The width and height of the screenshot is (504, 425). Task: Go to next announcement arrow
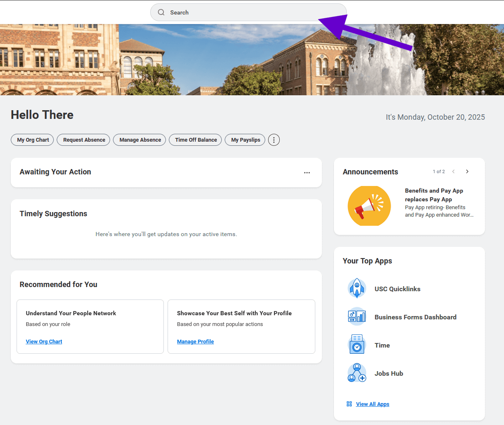click(467, 171)
